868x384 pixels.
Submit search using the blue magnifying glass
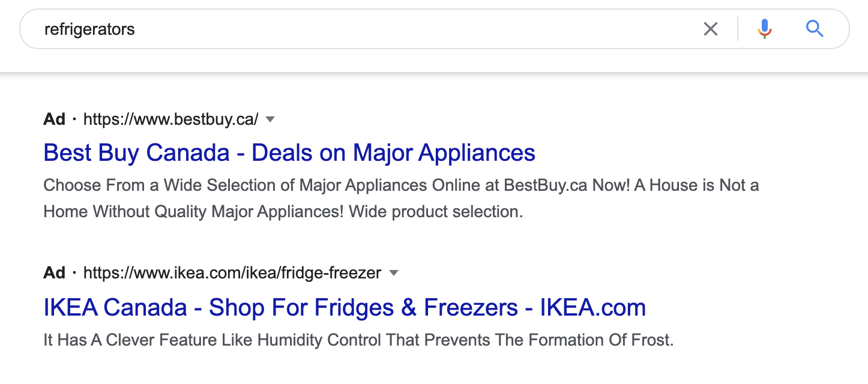814,29
